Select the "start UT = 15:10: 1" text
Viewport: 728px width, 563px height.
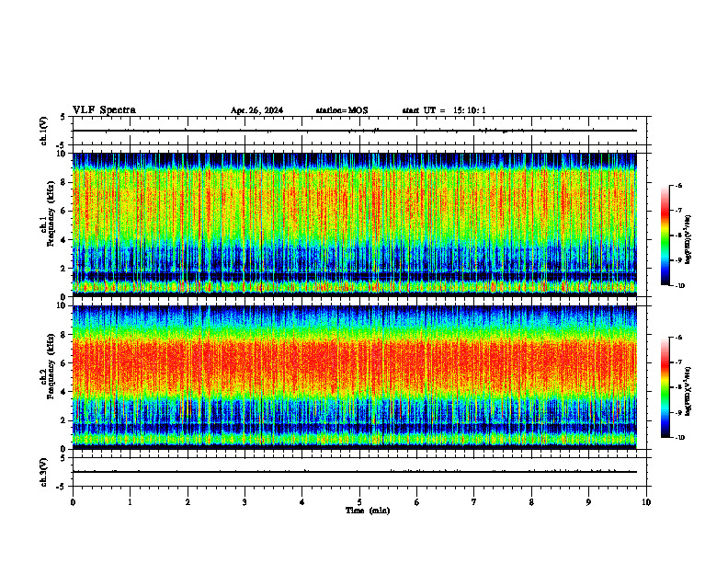(444, 110)
